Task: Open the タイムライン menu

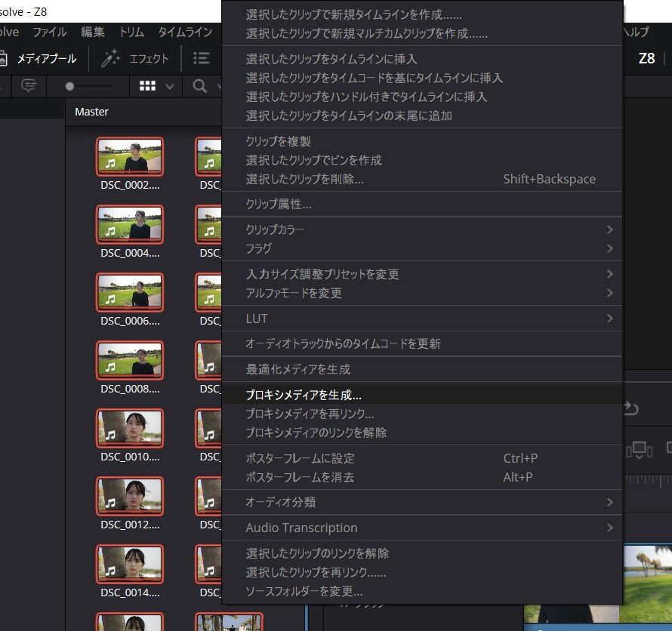Action: tap(185, 32)
